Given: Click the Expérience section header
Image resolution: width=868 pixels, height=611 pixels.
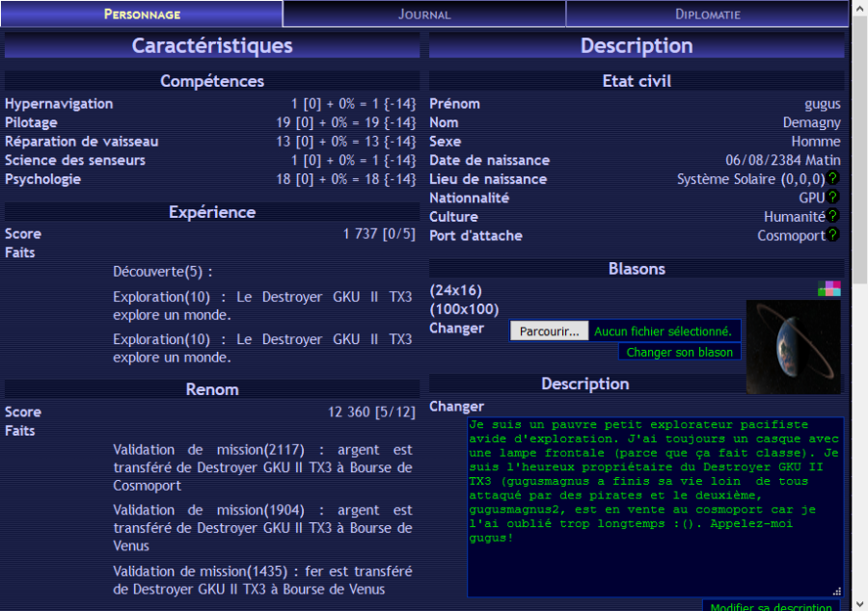Looking at the screenshot, I should coord(212,212).
